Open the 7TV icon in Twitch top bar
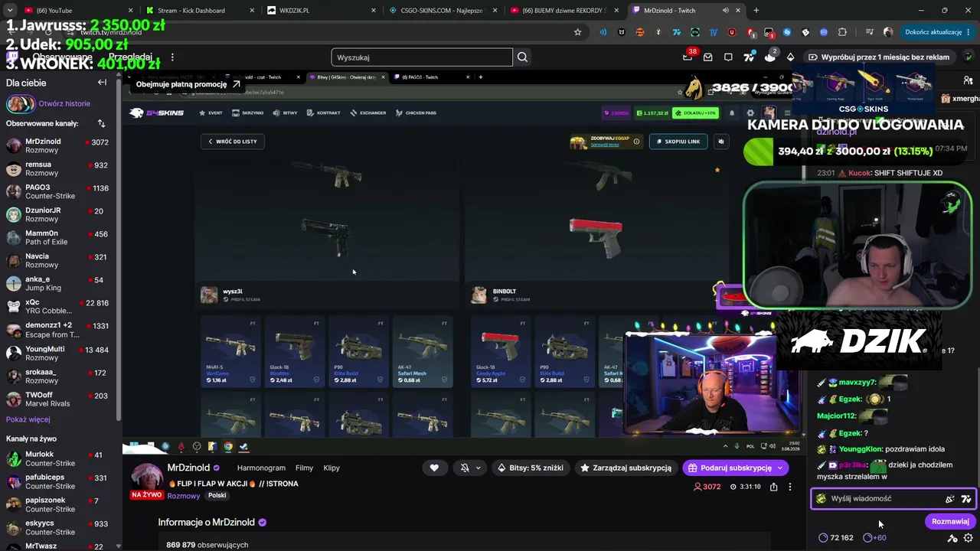 (x=749, y=57)
